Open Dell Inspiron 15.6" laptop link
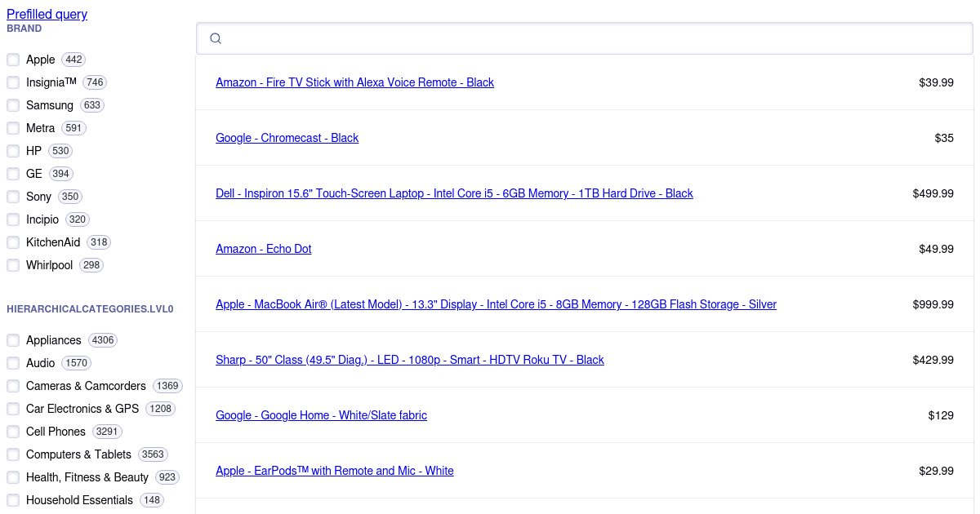Image resolution: width=980 pixels, height=514 pixels. (x=454, y=193)
